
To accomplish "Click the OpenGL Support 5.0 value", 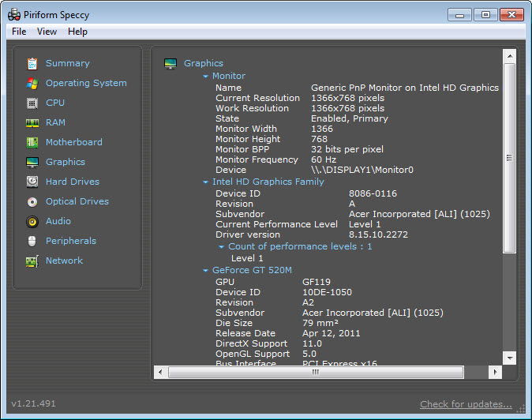I will (x=309, y=354).
